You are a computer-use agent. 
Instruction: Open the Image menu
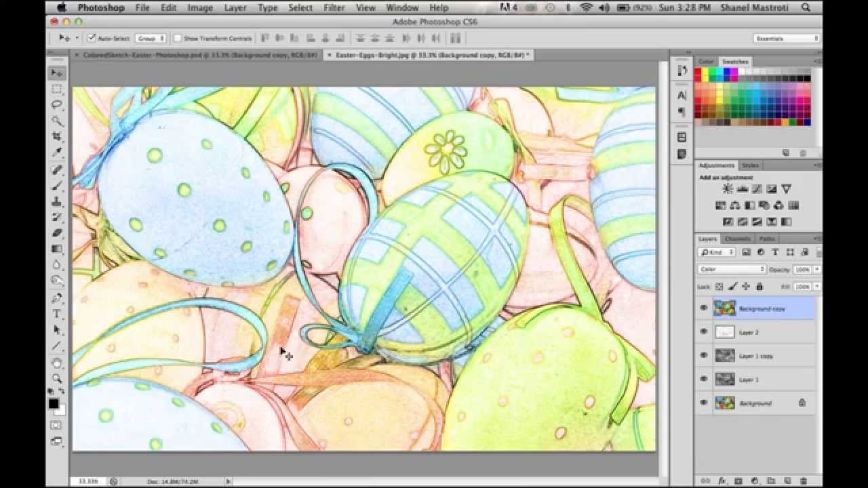(x=200, y=7)
